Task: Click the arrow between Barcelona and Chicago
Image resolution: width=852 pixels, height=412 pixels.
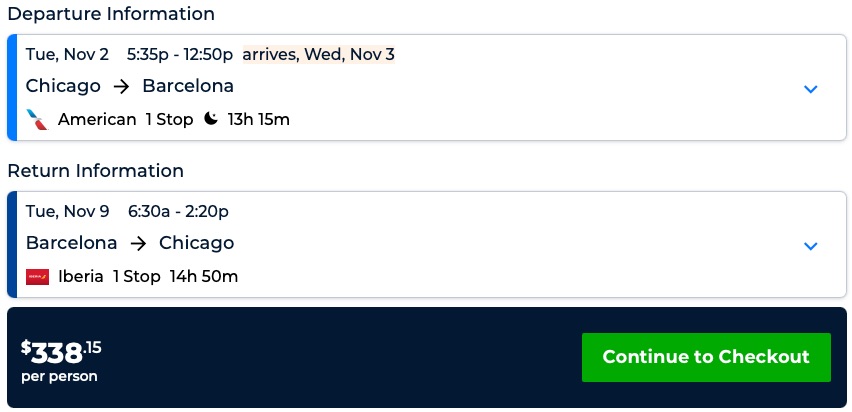Action: (138, 243)
